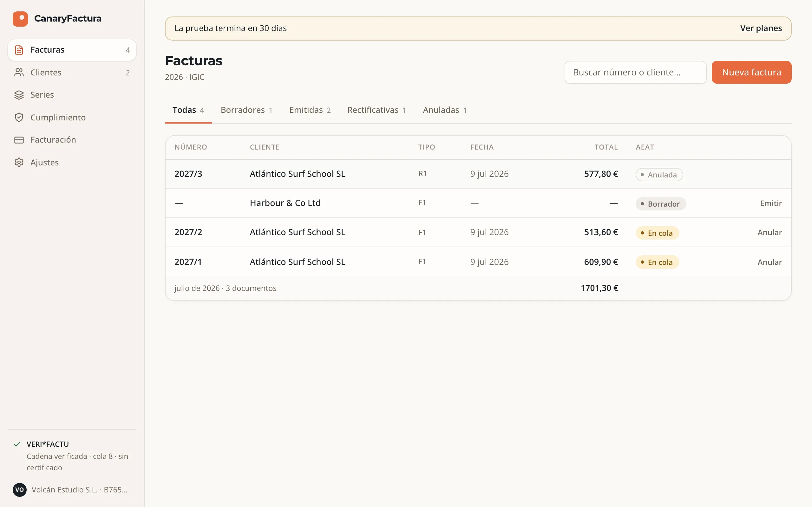
Task: Open Series via the layers icon
Action: click(x=19, y=95)
